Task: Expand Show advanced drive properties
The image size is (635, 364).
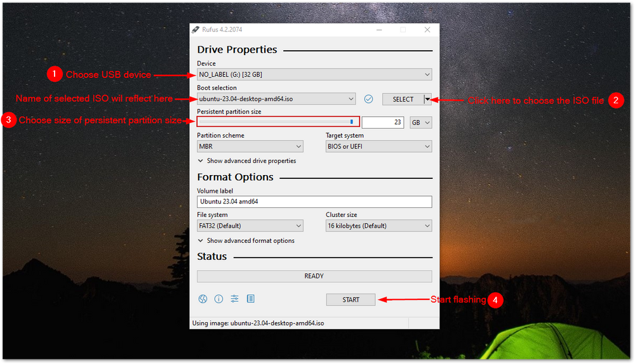Action: tap(247, 161)
